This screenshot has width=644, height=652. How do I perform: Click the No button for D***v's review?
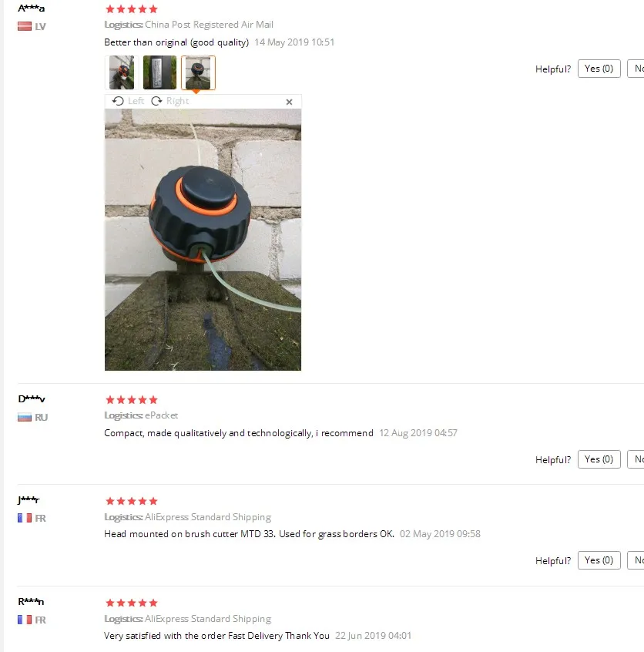click(x=636, y=459)
